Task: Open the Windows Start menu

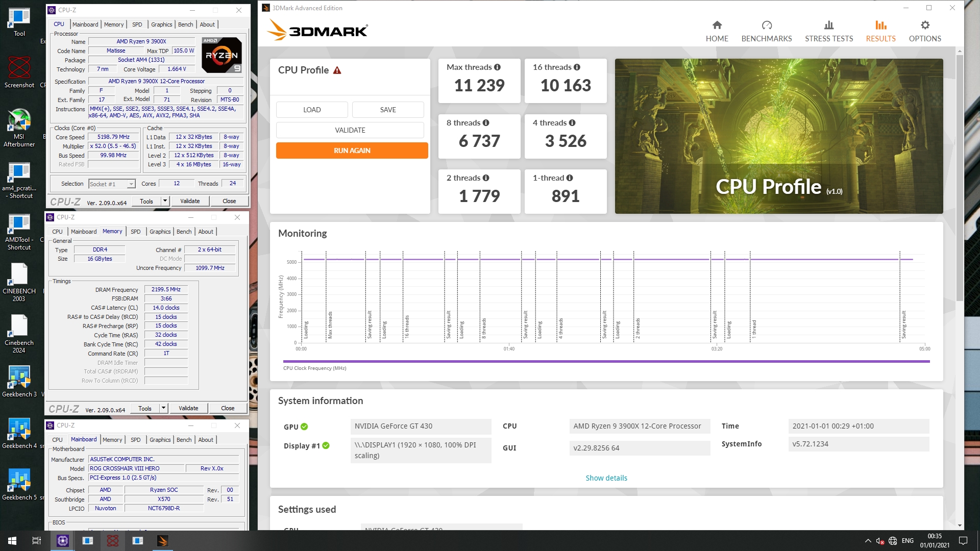Action: point(12,541)
